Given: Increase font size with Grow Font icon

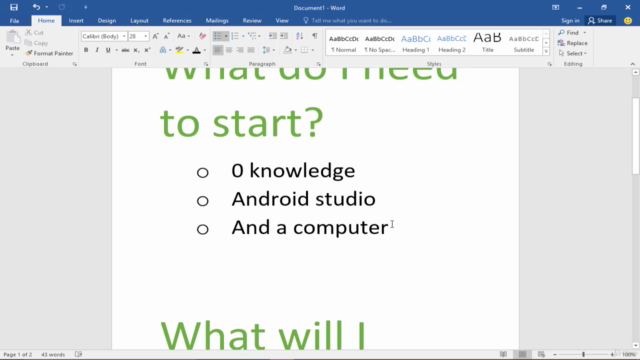Looking at the screenshot, I should click(x=156, y=36).
